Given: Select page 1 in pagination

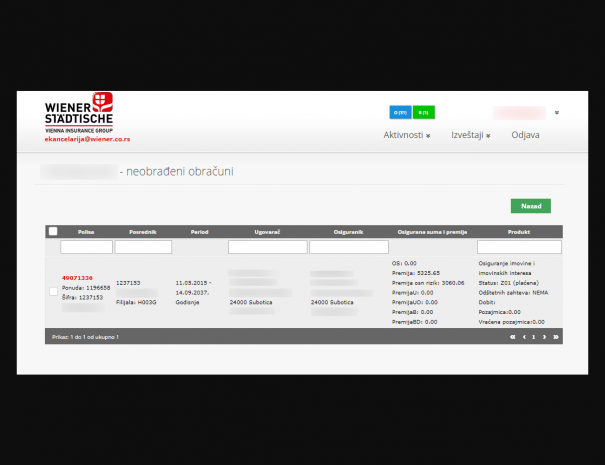Looking at the screenshot, I should pos(534,337).
